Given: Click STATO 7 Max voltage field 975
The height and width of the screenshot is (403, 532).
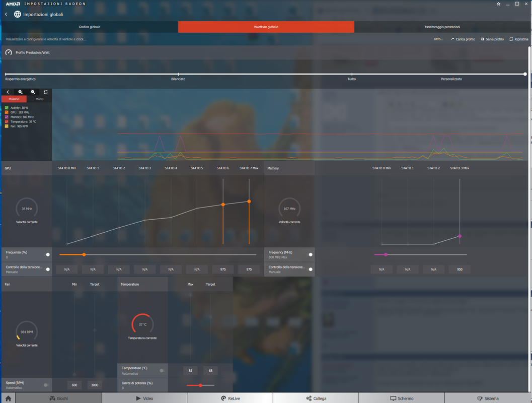Looking at the screenshot, I should pyautogui.click(x=249, y=269).
